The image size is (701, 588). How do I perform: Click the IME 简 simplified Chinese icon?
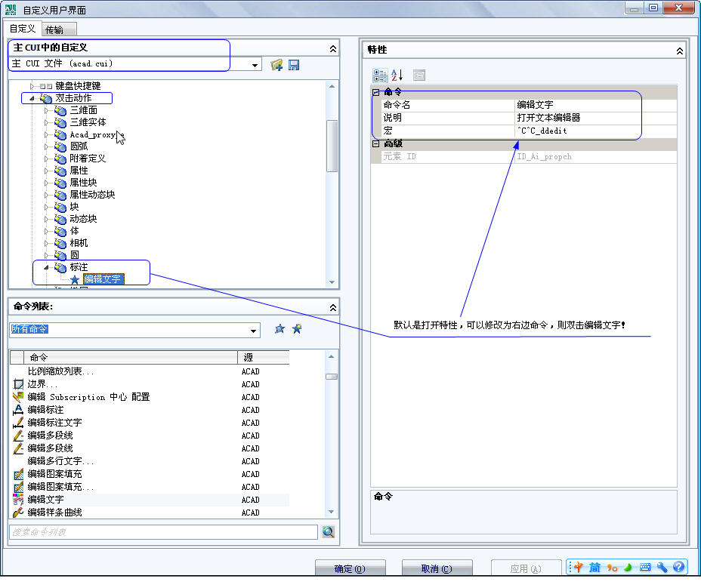coord(594,568)
